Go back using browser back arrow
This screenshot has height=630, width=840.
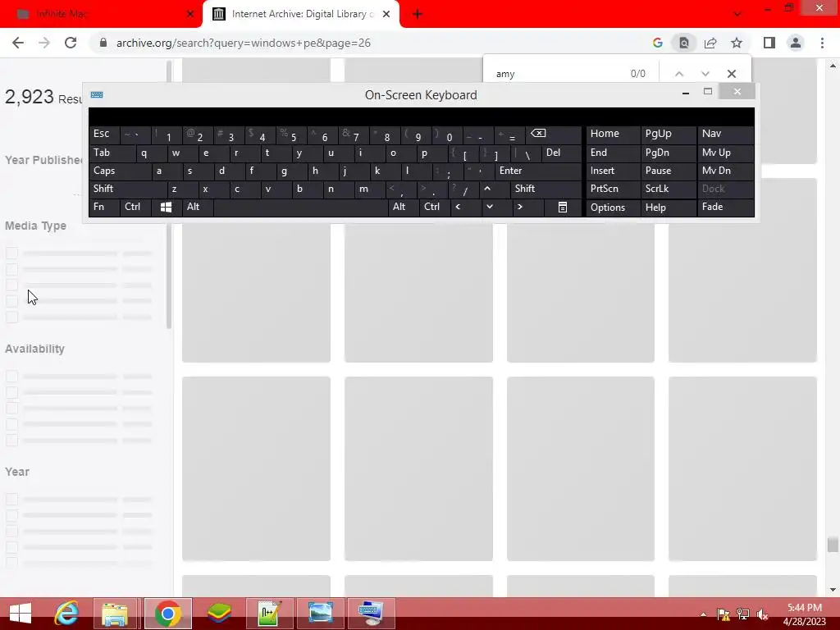coord(18,43)
